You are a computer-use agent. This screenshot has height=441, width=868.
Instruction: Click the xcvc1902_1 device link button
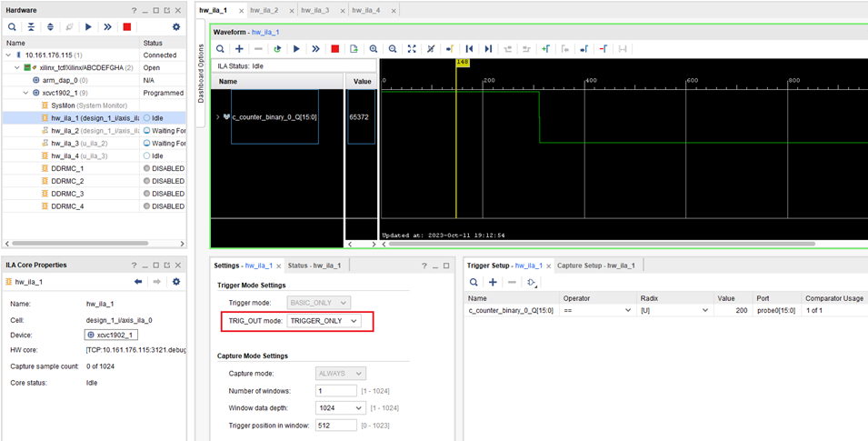110,335
